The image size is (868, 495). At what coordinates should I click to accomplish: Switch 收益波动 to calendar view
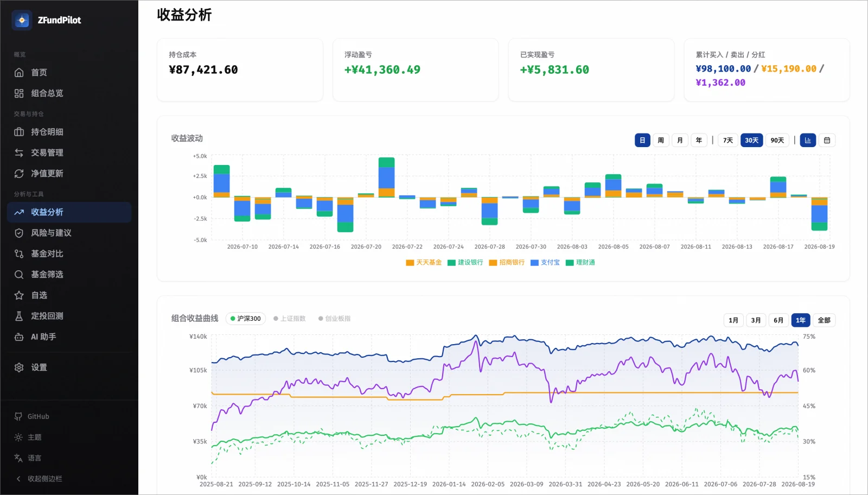coord(827,141)
